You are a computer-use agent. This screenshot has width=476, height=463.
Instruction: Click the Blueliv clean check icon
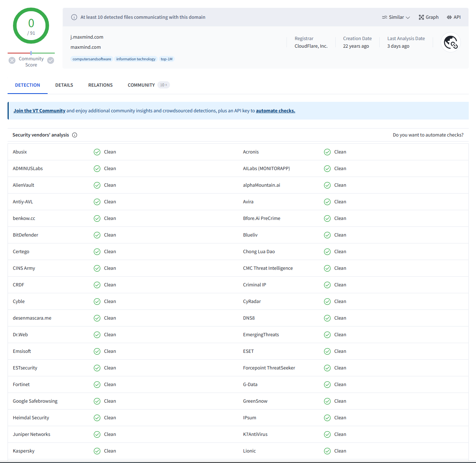tap(327, 235)
